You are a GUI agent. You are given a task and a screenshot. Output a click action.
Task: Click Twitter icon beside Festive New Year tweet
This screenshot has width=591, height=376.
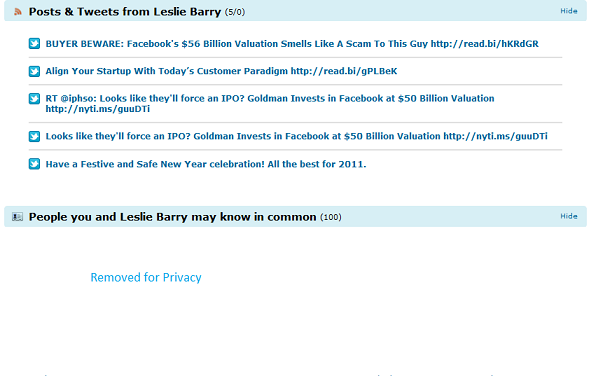point(34,164)
